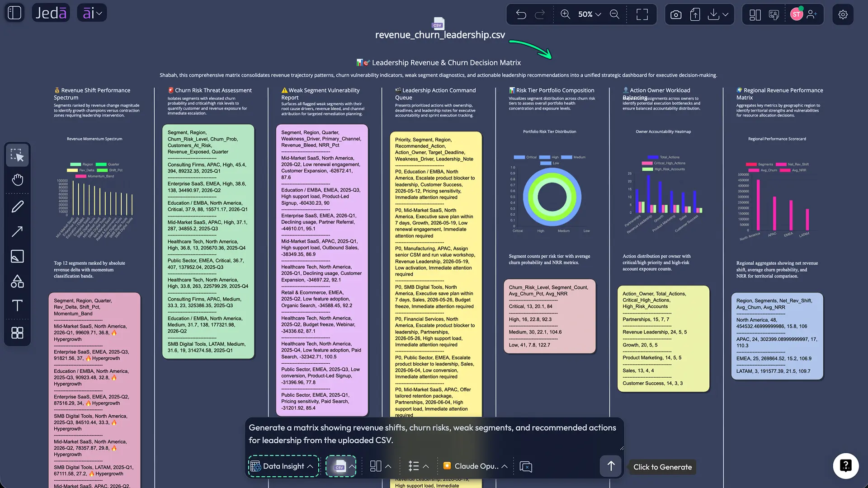Screen dimensions: 868x488
Task: Expand the Data Insight mode selector
Action: point(283,466)
